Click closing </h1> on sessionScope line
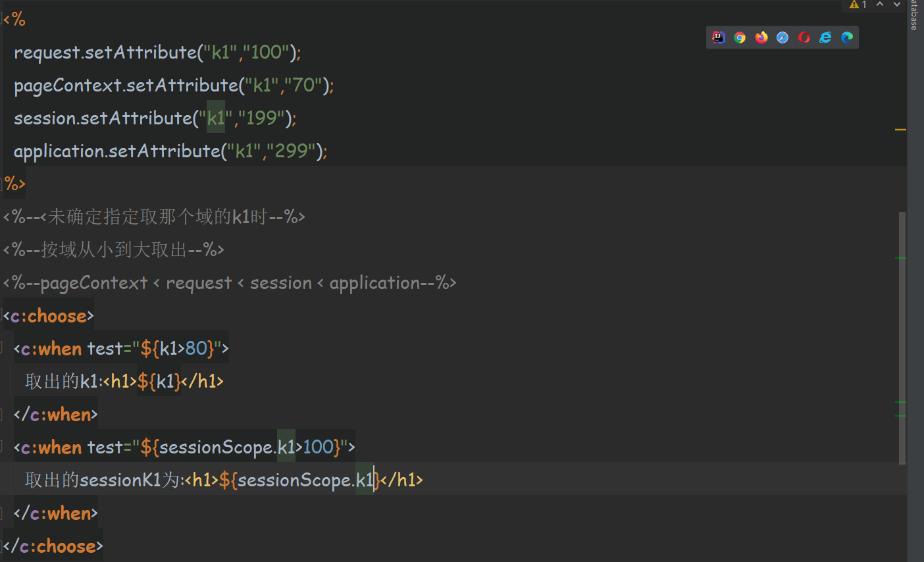Image resolution: width=924 pixels, height=562 pixels. [x=401, y=480]
